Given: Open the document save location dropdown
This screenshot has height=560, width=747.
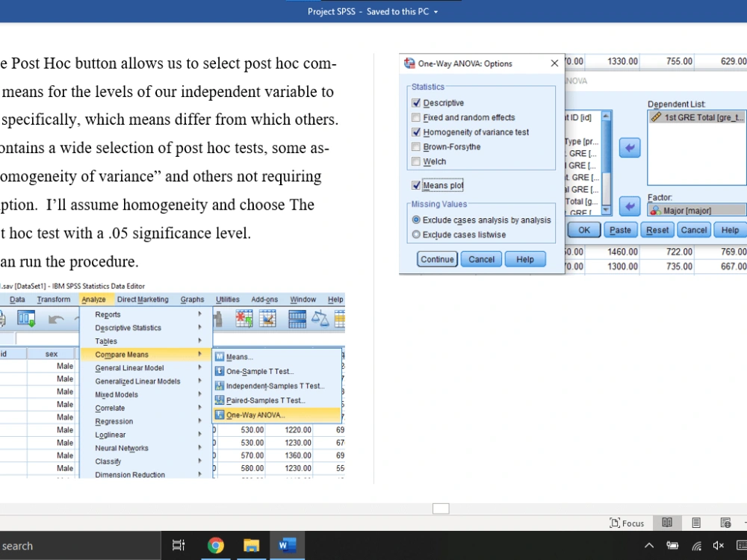Looking at the screenshot, I should point(436,12).
